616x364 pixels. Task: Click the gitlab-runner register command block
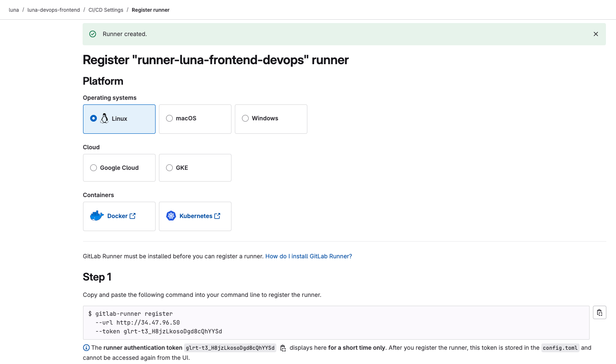click(336, 322)
